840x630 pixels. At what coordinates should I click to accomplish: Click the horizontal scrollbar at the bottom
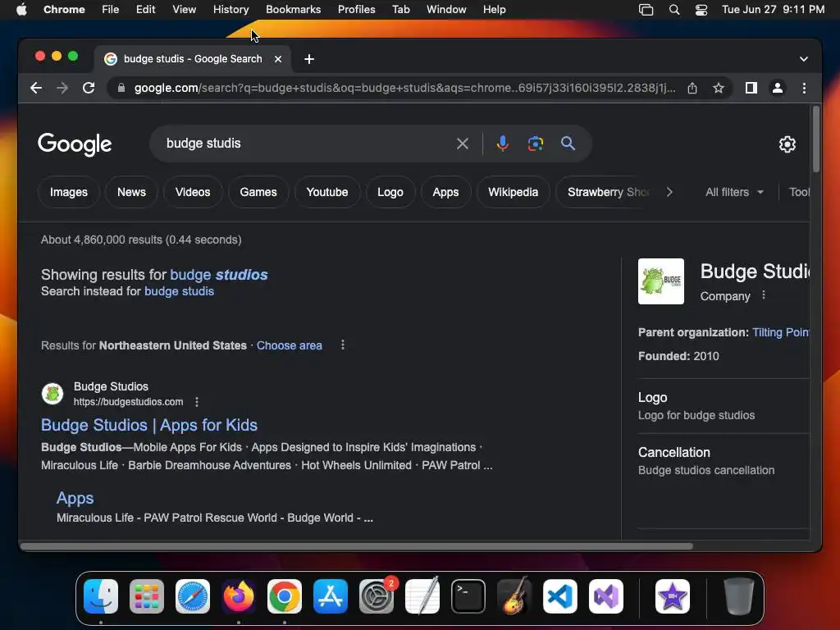tap(356, 546)
